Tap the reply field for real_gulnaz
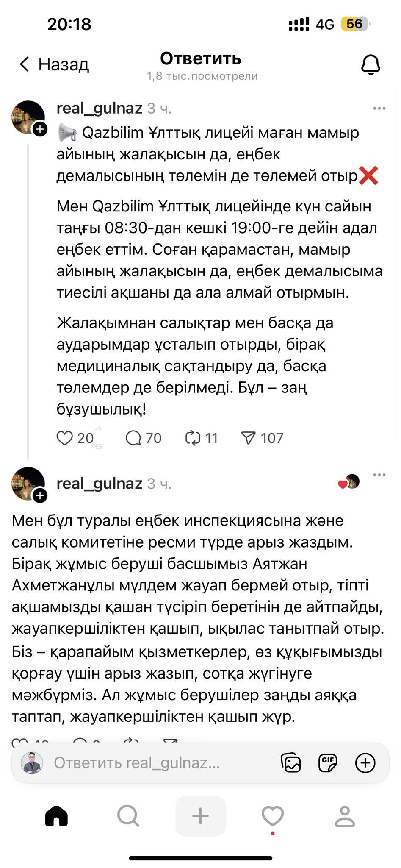The image size is (401, 868). point(137,763)
